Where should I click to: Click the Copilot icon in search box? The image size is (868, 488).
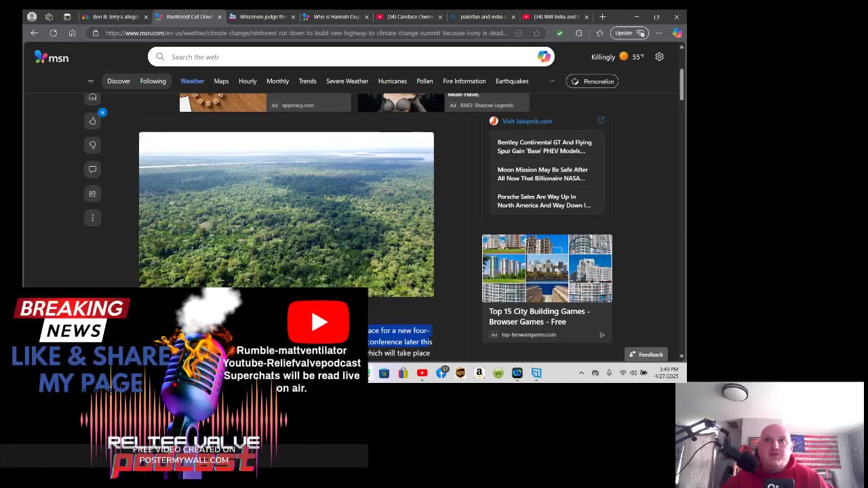tap(544, 57)
